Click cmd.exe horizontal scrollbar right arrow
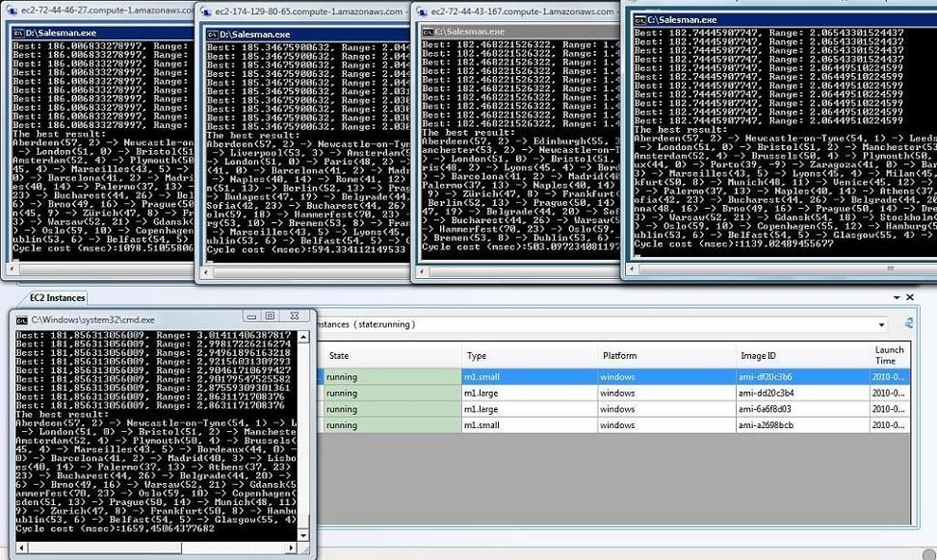The width and height of the screenshot is (937, 560). point(292,547)
